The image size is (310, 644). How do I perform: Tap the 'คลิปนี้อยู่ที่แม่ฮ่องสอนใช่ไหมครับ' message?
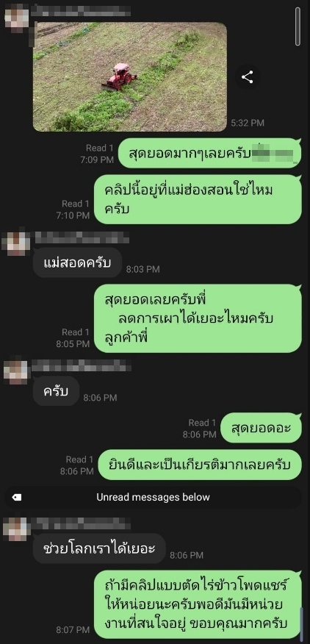tap(198, 200)
